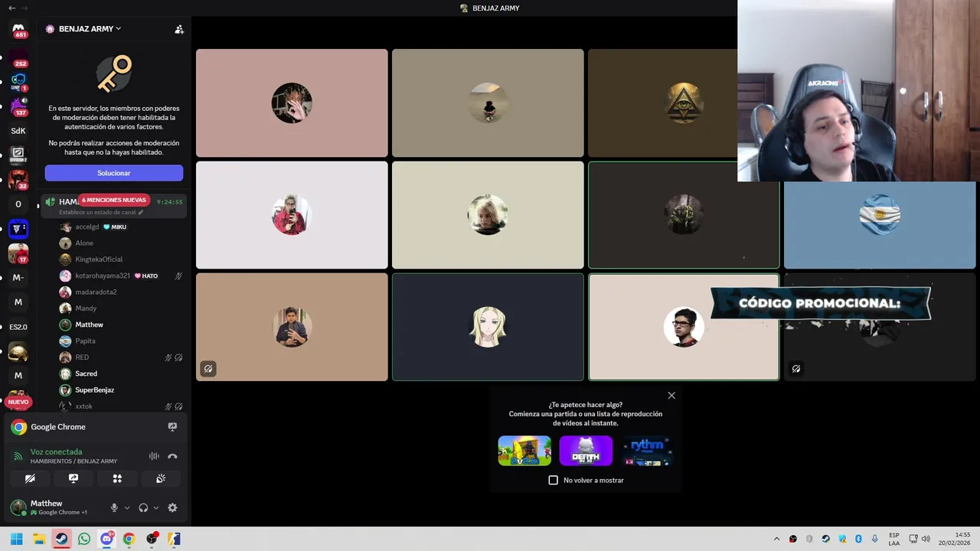This screenshot has width=980, height=551.
Task: Toggle screen share button
Action: pos(73,478)
